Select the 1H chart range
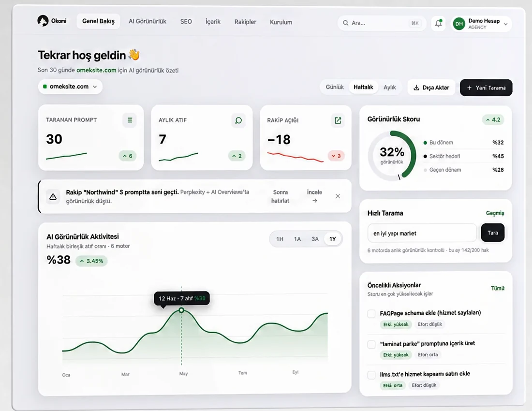This screenshot has width=532, height=411. pos(280,239)
